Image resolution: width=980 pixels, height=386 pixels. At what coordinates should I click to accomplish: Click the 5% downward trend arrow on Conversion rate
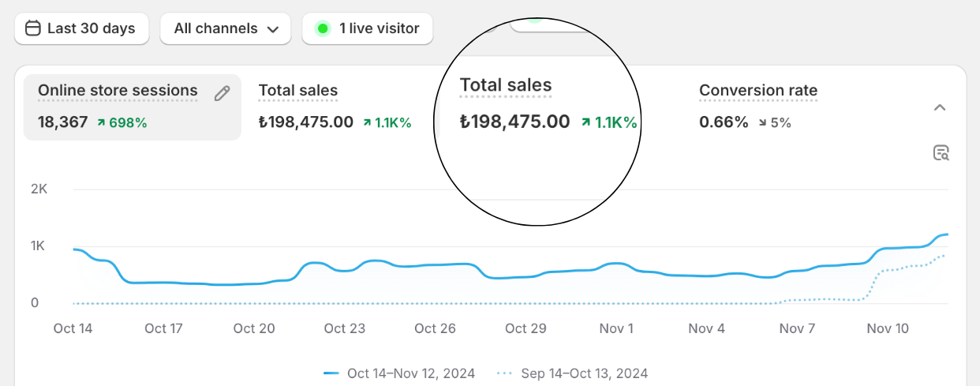(x=763, y=123)
